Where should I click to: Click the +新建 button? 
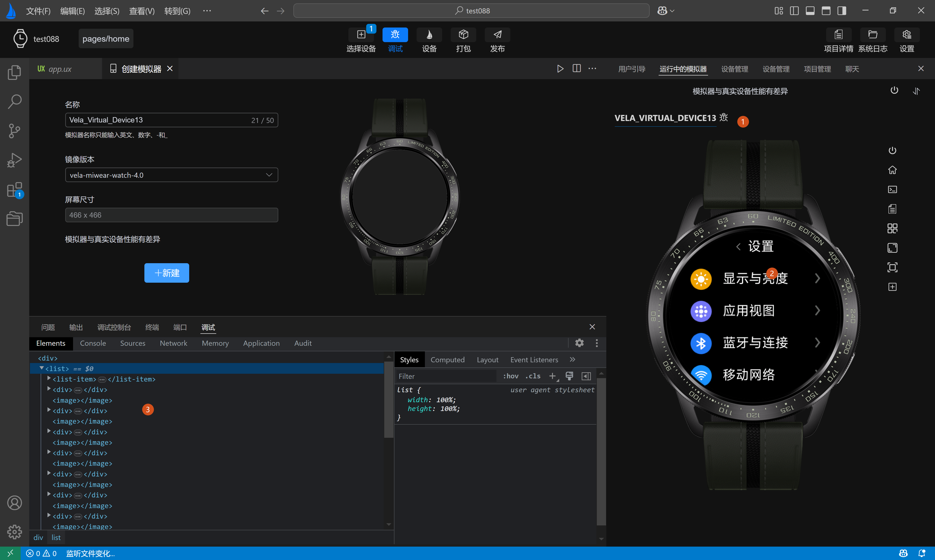[x=166, y=273]
